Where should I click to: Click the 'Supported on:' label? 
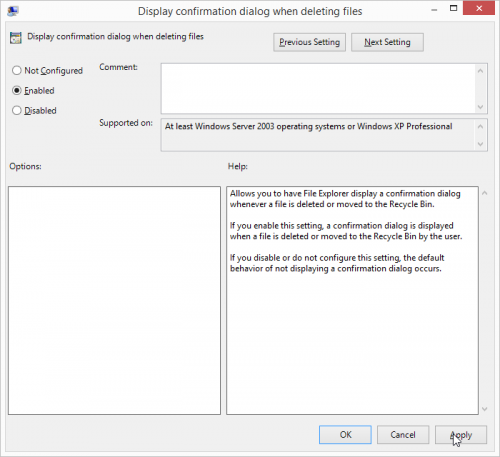(126, 123)
